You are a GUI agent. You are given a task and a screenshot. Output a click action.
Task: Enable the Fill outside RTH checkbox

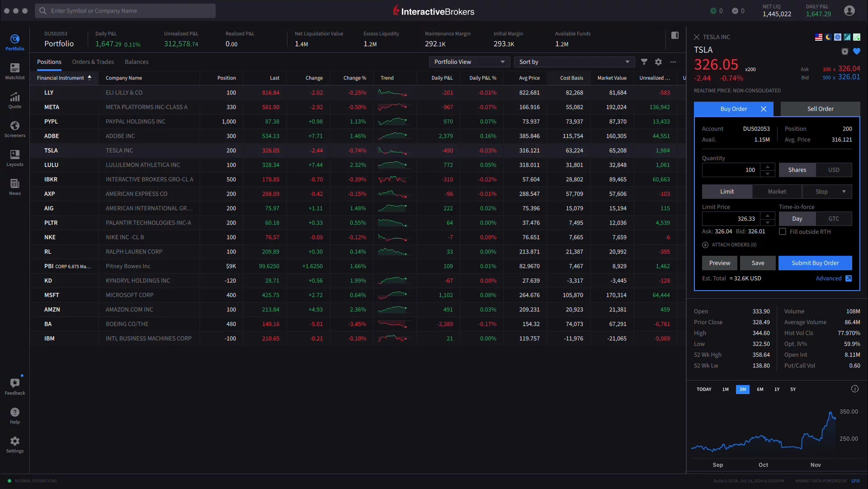coord(783,231)
